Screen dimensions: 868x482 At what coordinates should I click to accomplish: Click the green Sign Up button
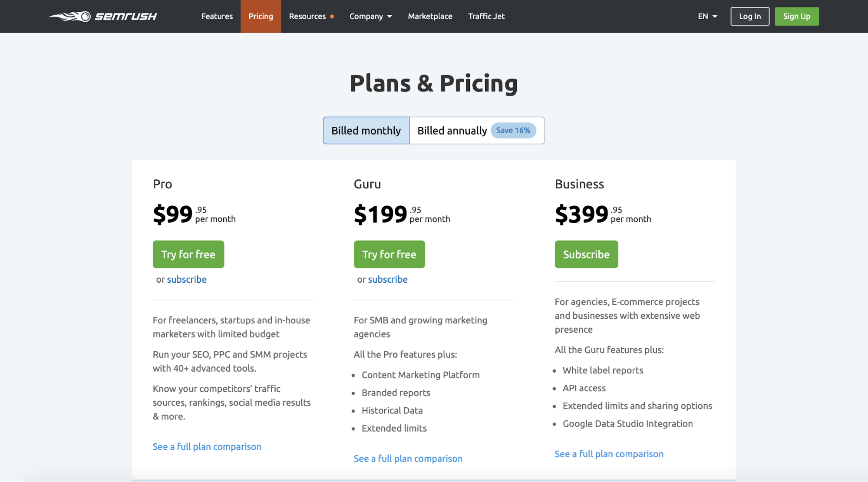click(x=797, y=17)
